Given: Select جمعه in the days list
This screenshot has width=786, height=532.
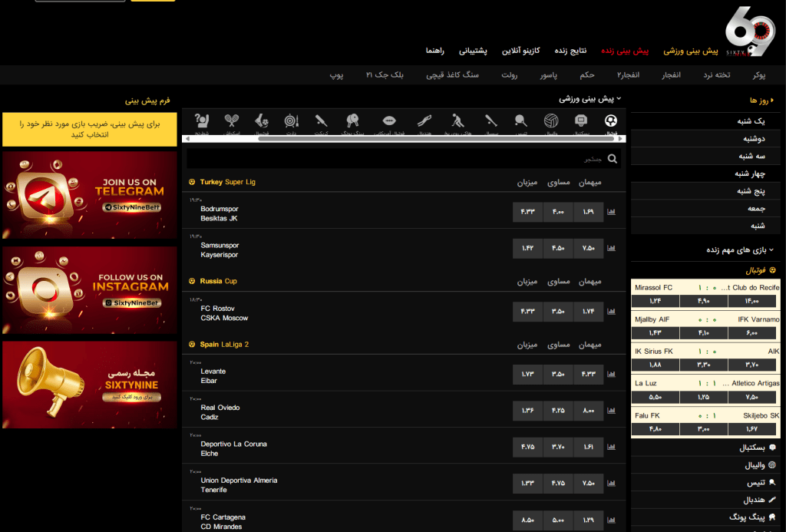Looking at the screenshot, I should (706, 209).
